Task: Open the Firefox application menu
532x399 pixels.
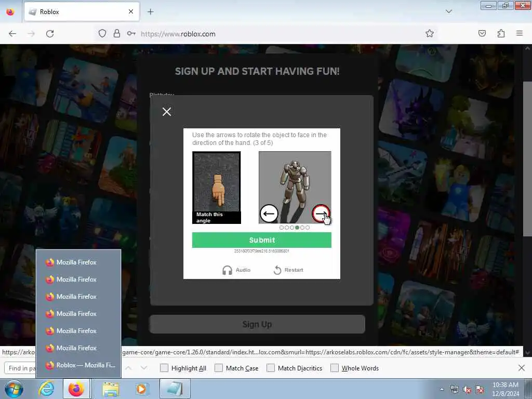Action: [520, 33]
